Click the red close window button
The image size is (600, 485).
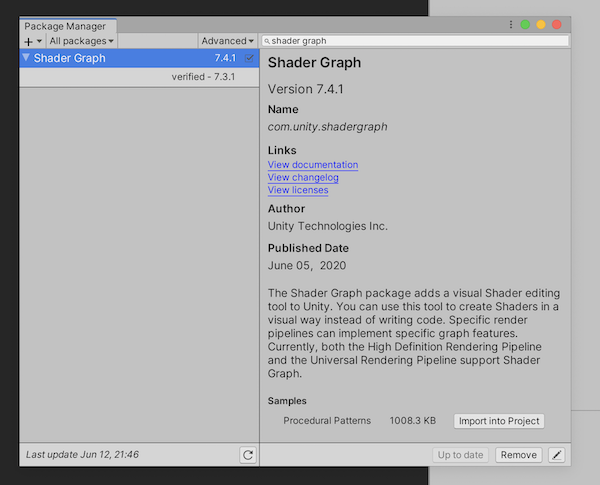(557, 24)
